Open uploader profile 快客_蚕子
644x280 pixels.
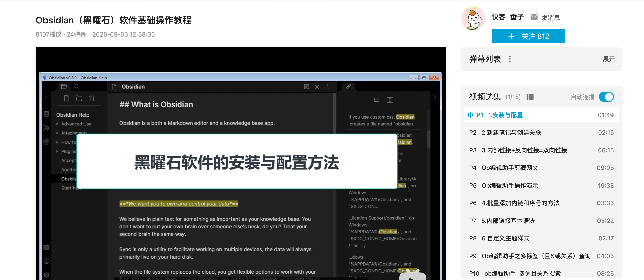pyautogui.click(x=508, y=17)
